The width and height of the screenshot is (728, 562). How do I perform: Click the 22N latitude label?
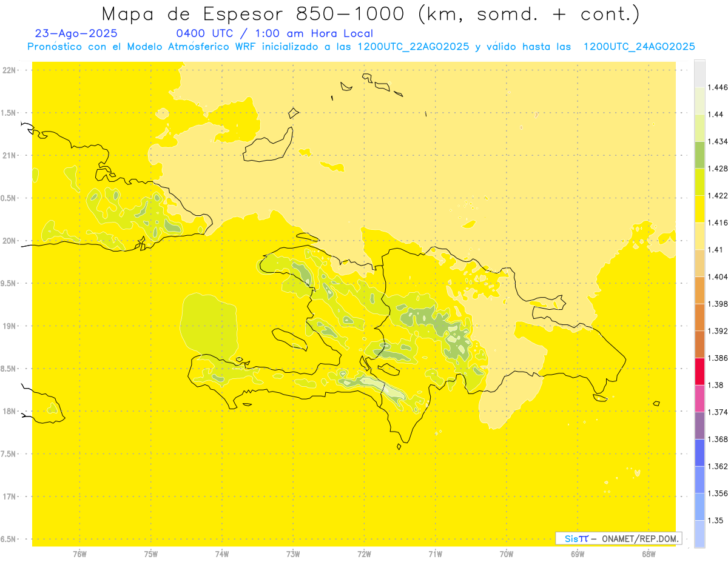(x=8, y=70)
